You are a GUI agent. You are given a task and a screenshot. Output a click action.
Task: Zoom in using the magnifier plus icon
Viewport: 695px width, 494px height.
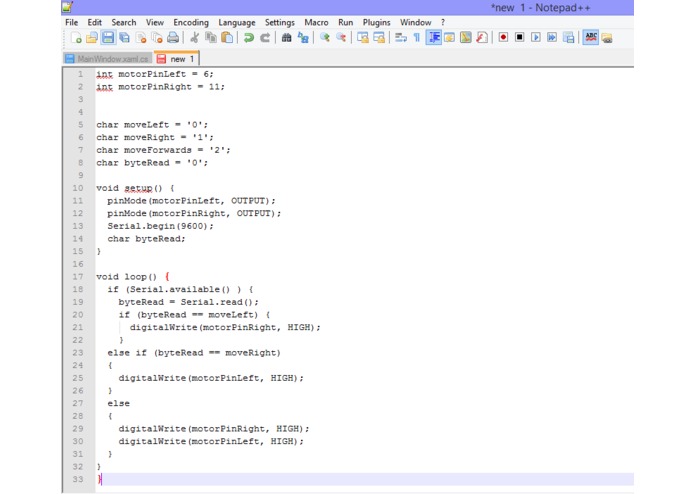pos(324,38)
